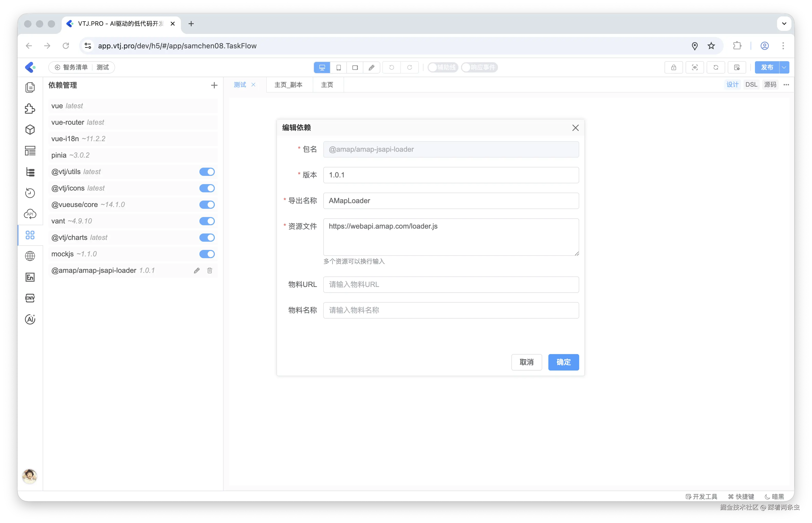Edit the @amap/amap-jsapi-loader dependency pencil icon

pyautogui.click(x=197, y=271)
